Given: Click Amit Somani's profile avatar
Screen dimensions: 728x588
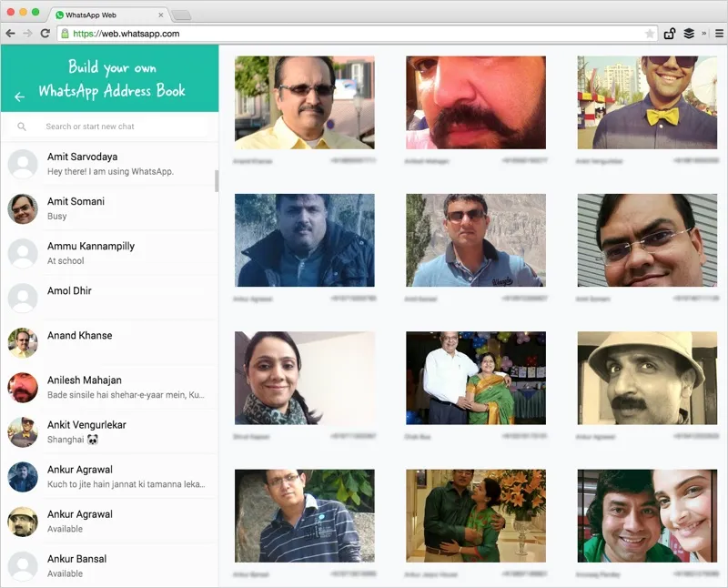Looking at the screenshot, I should (x=23, y=209).
